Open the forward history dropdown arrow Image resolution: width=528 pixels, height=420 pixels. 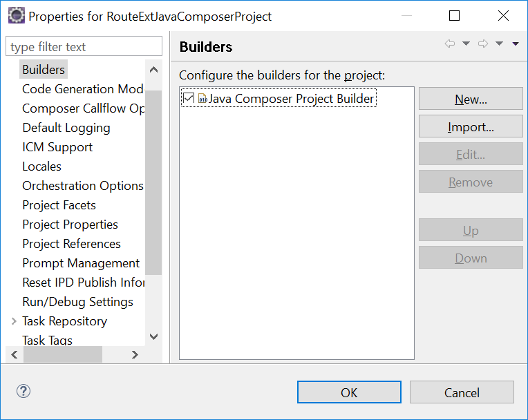tap(499, 44)
